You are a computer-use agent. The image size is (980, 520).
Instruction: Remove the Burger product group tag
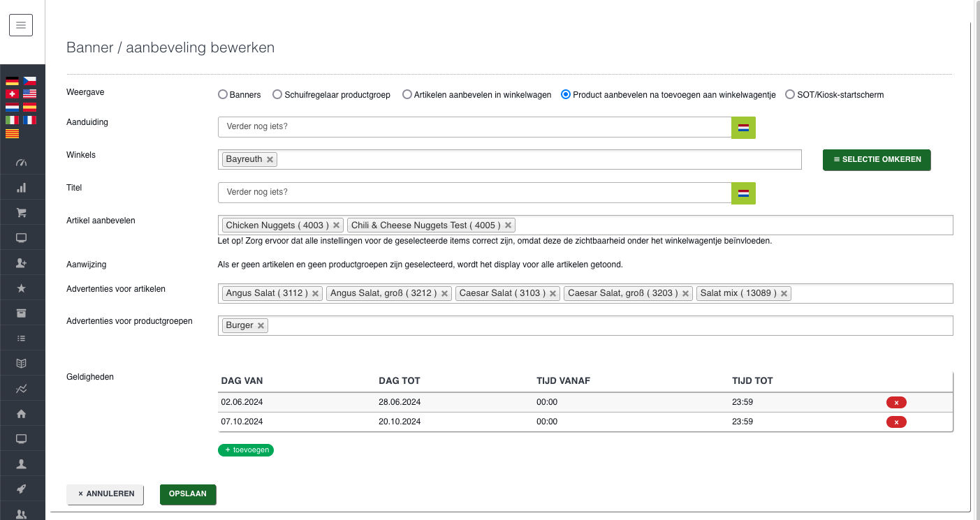pyautogui.click(x=261, y=325)
